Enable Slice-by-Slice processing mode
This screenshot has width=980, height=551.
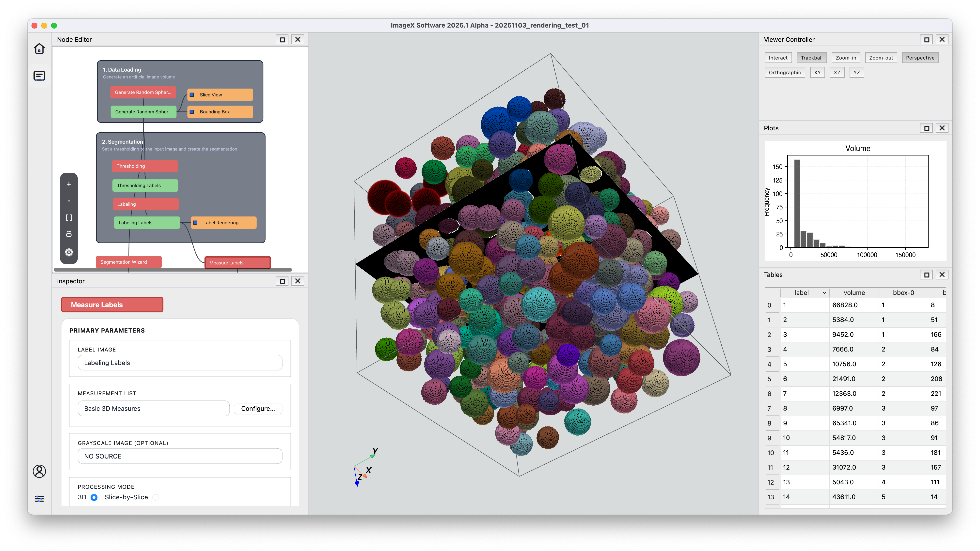[x=155, y=497]
